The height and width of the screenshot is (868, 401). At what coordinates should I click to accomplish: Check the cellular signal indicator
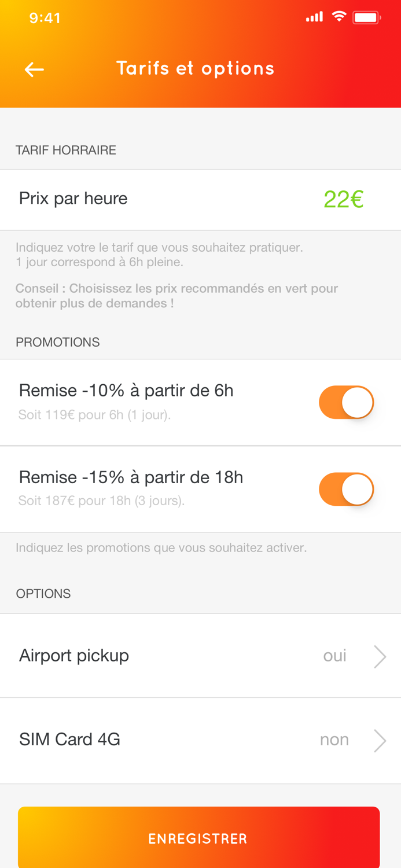pos(314,17)
